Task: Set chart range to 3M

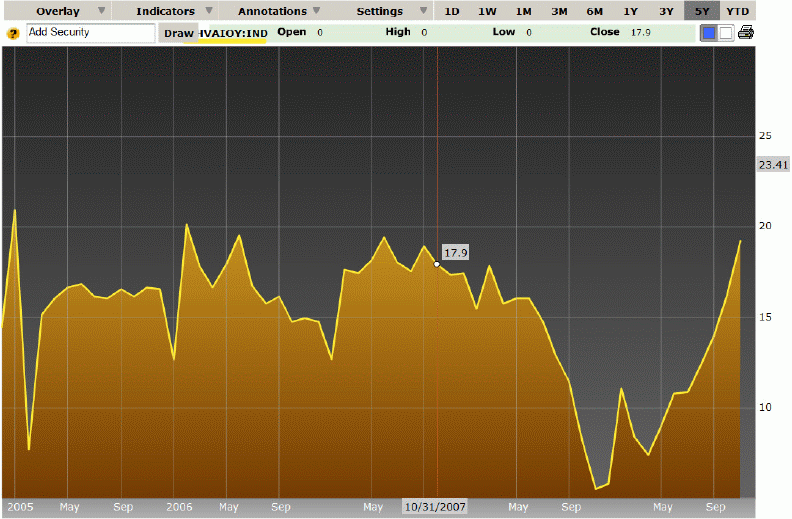Action: pos(559,11)
